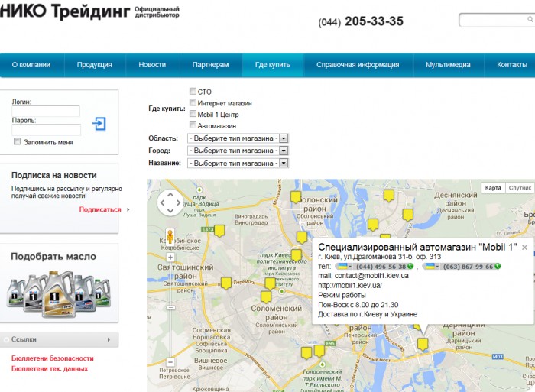Open the Область dropdown
535x392 pixels.
(238, 138)
